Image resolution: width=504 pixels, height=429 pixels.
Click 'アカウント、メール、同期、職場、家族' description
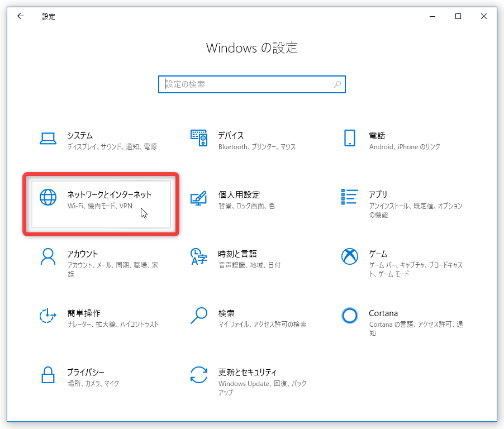[x=112, y=269]
